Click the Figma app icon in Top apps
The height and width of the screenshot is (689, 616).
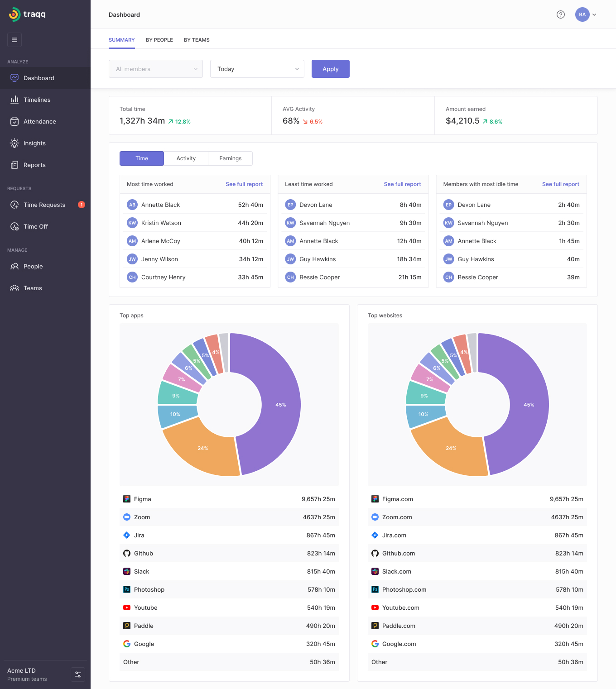pos(127,499)
